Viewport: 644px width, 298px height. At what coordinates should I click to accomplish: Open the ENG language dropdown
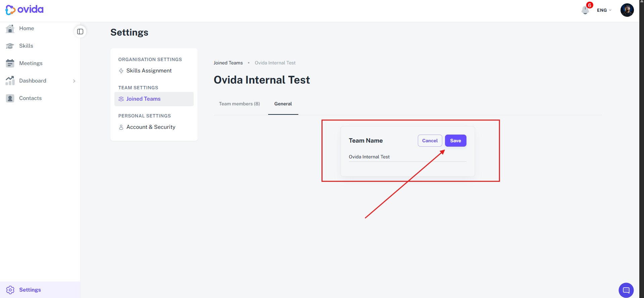(604, 10)
